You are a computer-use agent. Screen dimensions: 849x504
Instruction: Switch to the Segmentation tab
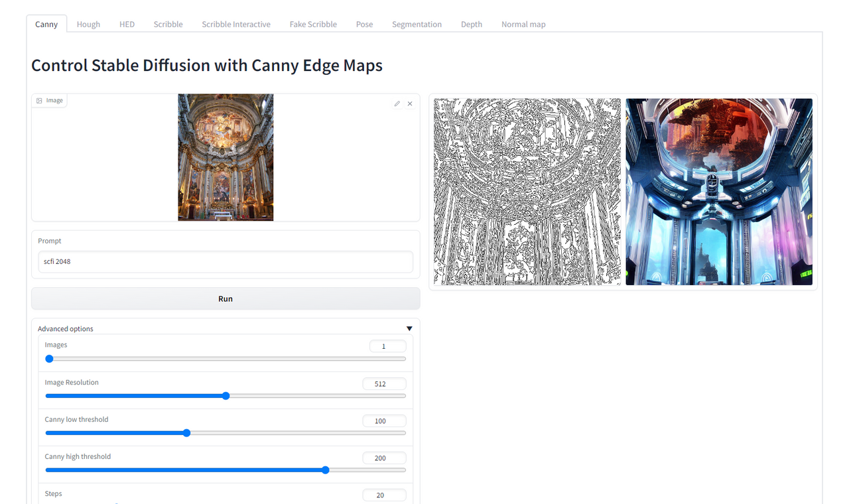click(x=417, y=24)
